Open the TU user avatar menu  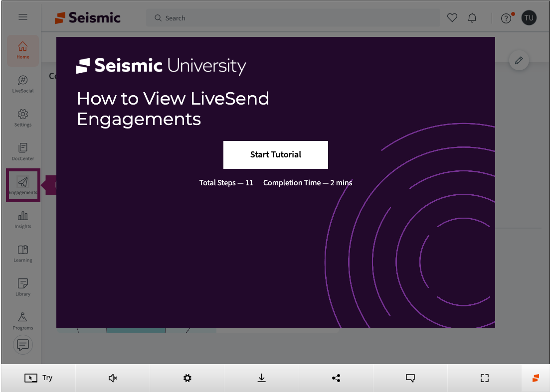529,18
